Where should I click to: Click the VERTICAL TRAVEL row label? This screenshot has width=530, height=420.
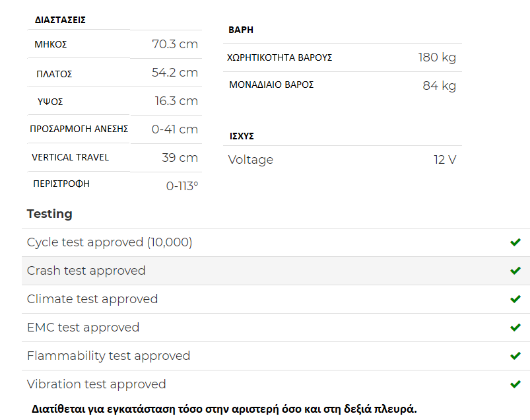71,157
